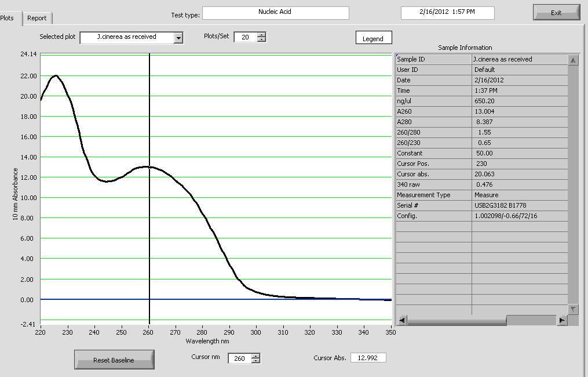
Task: Select the Cursor abs. value 20.063
Action: coord(520,174)
